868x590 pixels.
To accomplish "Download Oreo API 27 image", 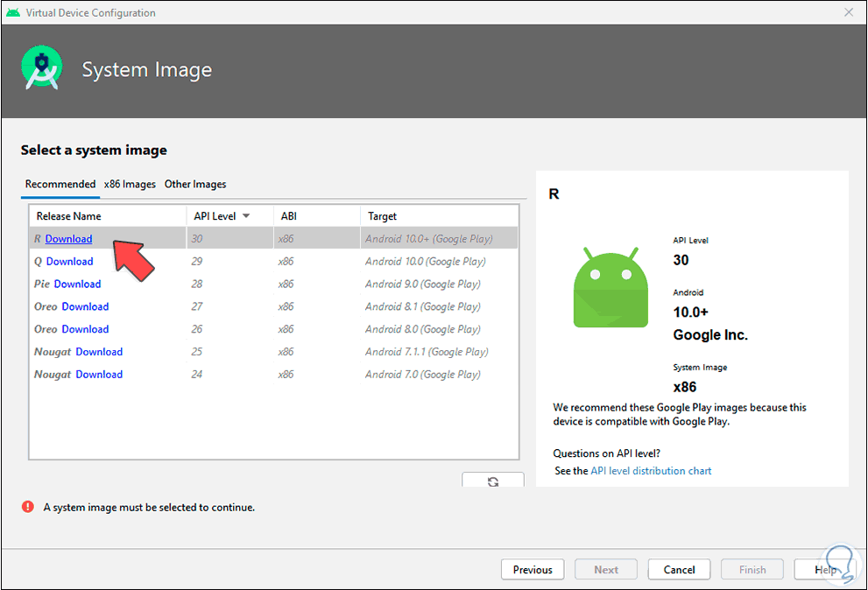I will click(85, 307).
